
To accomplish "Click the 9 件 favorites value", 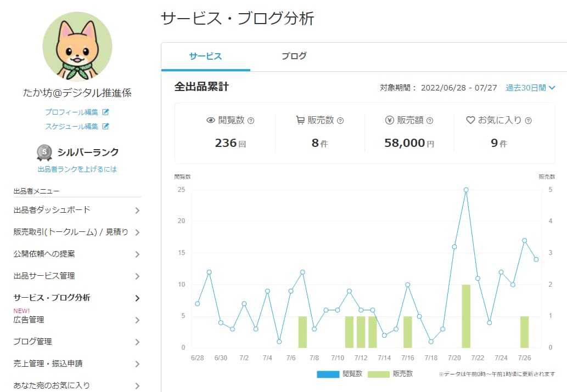I will pos(498,143).
